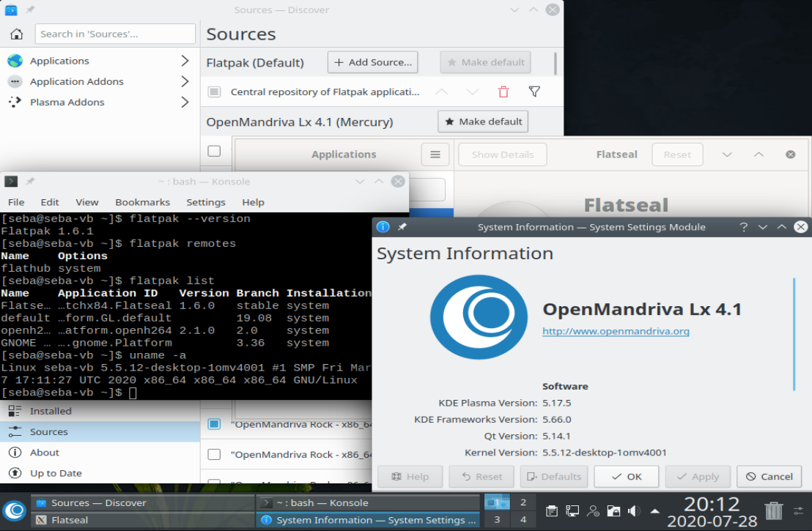Open View menu in Konsole
Image resolution: width=812 pixels, height=531 pixels.
[x=87, y=202]
